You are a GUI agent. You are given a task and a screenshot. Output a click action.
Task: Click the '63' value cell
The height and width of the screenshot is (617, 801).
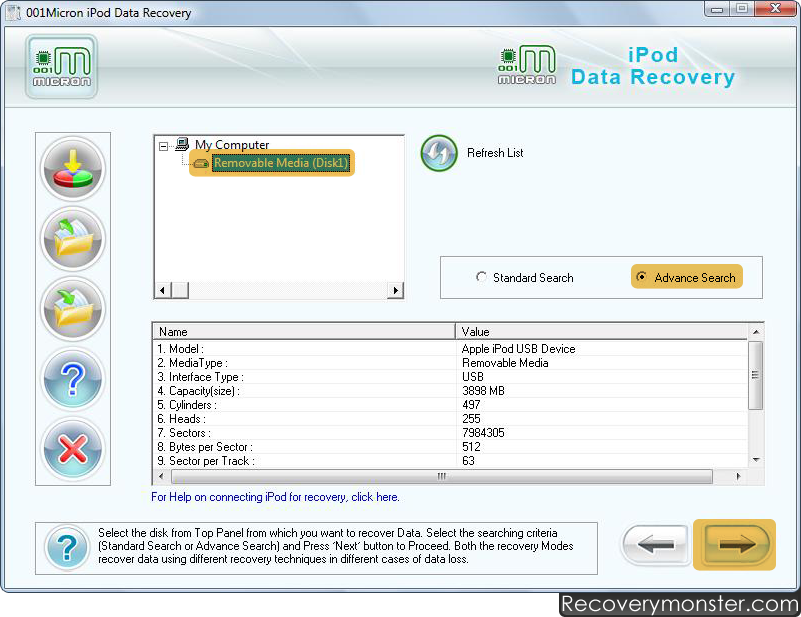coord(468,461)
